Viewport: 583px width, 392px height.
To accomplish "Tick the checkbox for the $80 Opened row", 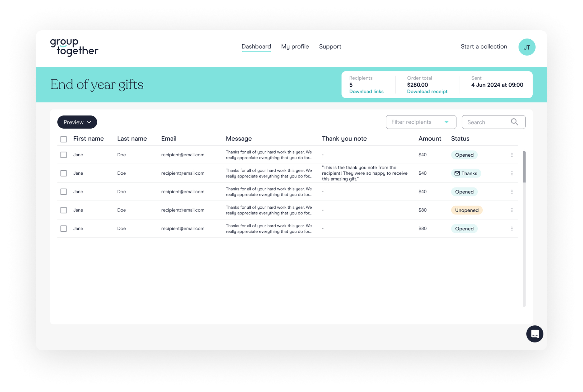I will tap(64, 229).
